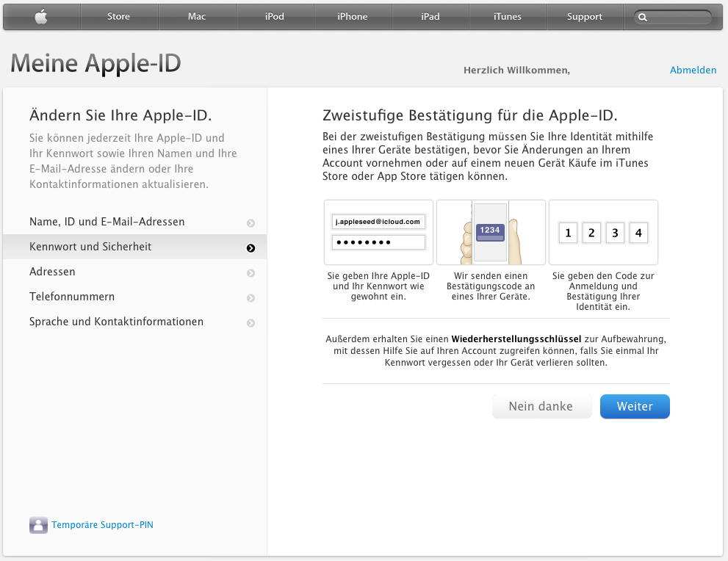Click caption 'Sie geben den Code zur Anmeldung'
The height and width of the screenshot is (561, 728).
tap(603, 292)
